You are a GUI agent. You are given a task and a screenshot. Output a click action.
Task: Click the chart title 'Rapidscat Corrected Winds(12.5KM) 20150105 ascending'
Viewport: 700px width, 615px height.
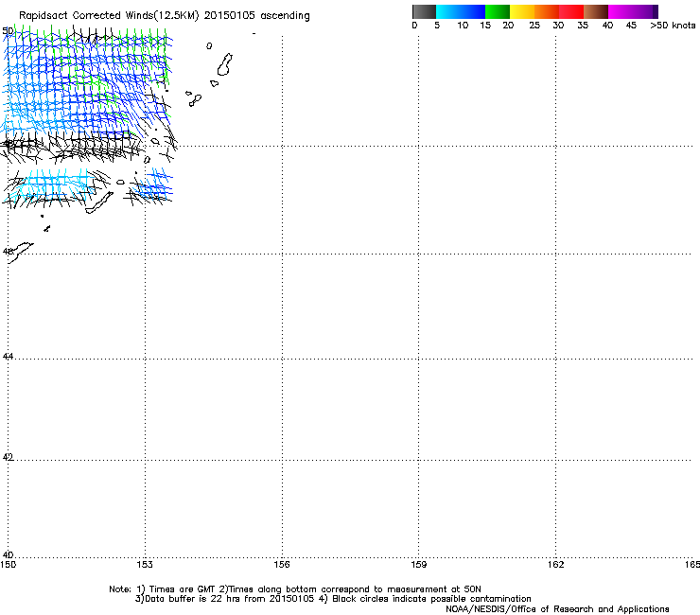coord(165,15)
